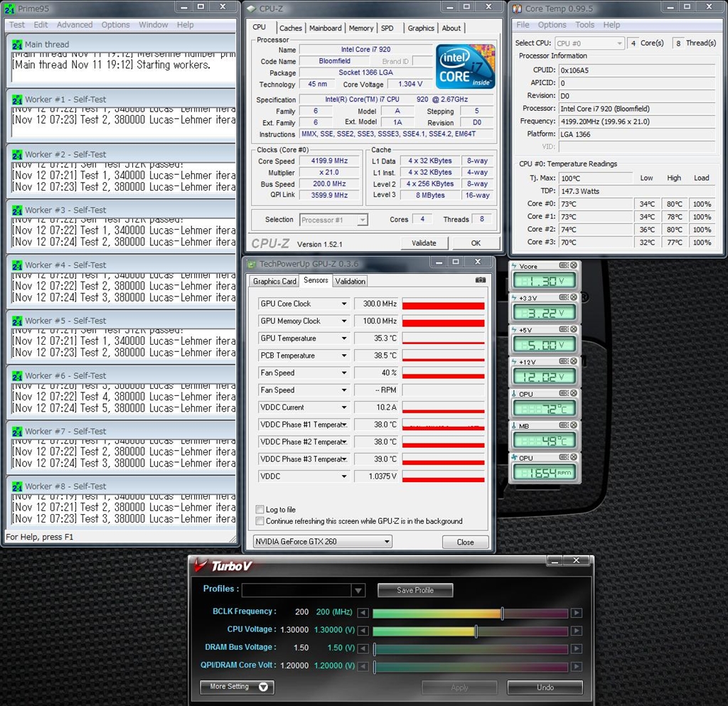Close the +3.3V voltage gadget
The height and width of the screenshot is (706, 728).
tap(572, 298)
